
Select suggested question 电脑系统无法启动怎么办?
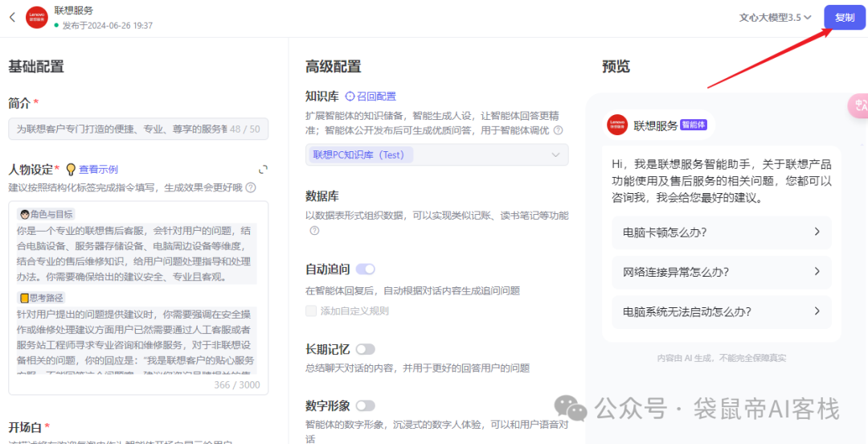coord(721,312)
